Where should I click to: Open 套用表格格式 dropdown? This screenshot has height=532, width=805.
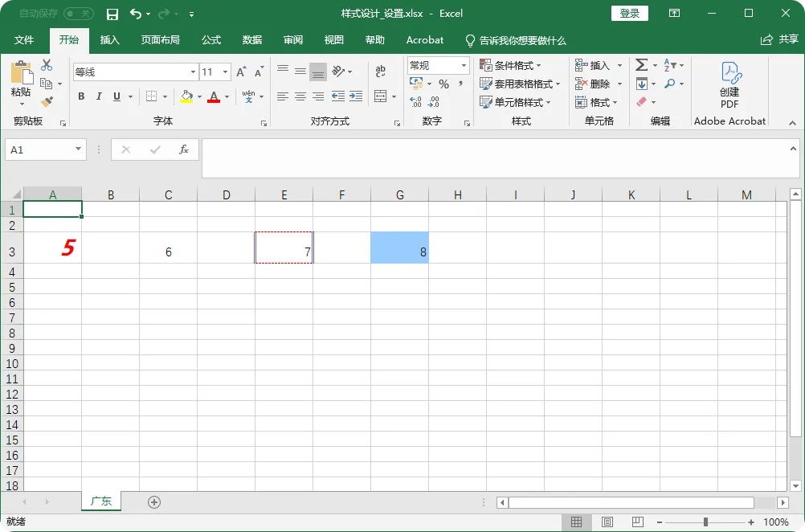point(520,84)
